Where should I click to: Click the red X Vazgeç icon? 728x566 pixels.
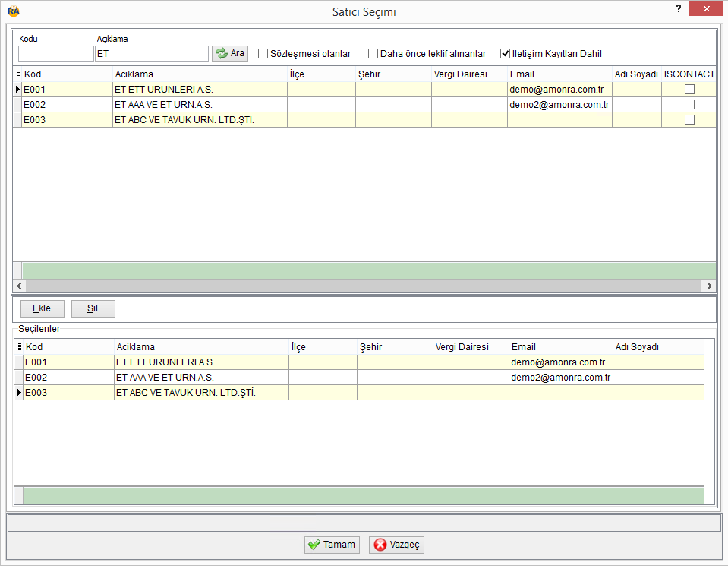coord(380,545)
